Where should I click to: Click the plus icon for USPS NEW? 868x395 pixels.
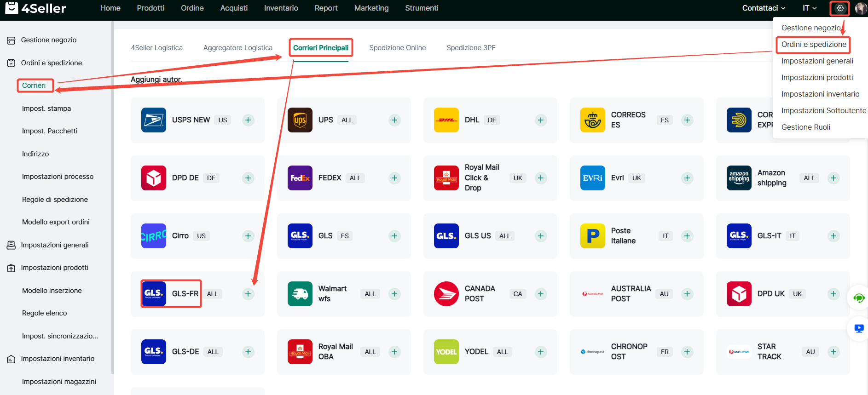click(x=248, y=120)
